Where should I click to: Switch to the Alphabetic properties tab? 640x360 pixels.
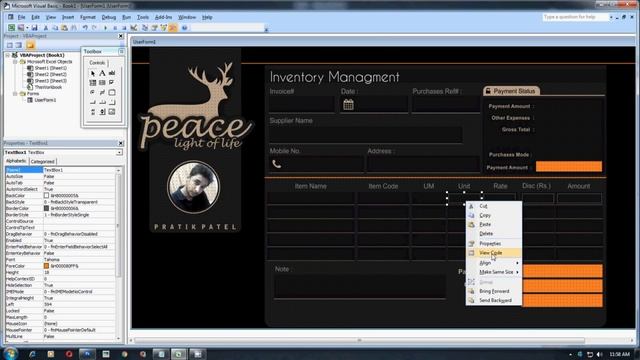tap(16, 161)
